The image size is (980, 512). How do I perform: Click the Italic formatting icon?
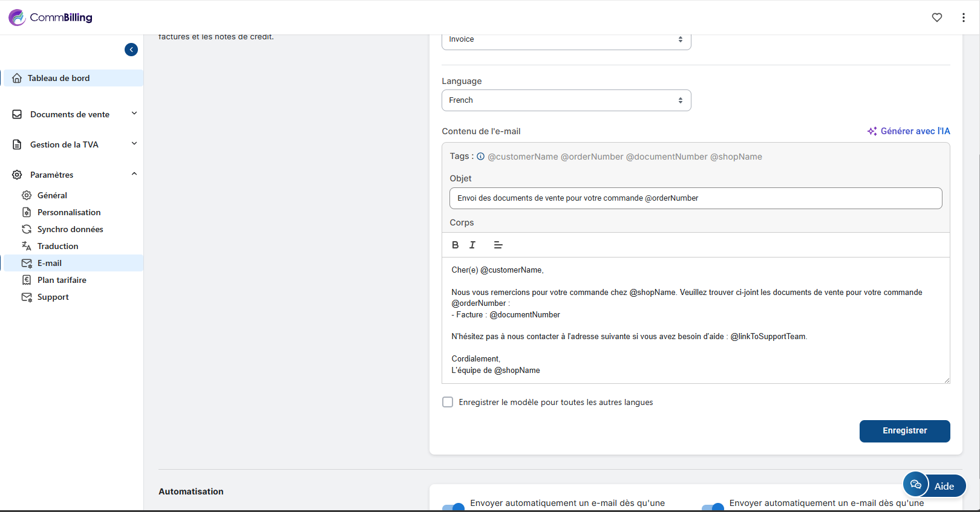tap(472, 245)
